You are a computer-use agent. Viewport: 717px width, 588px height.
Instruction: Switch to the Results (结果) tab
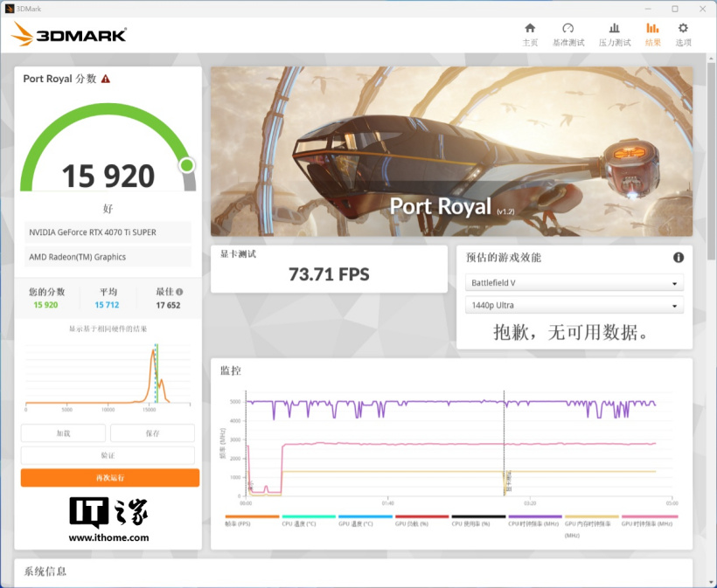652,34
